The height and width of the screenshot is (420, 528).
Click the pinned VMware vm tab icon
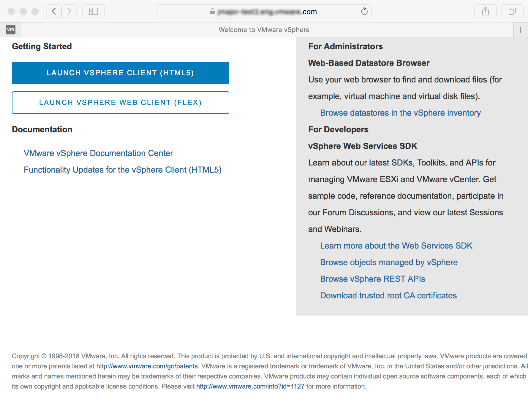click(x=11, y=29)
